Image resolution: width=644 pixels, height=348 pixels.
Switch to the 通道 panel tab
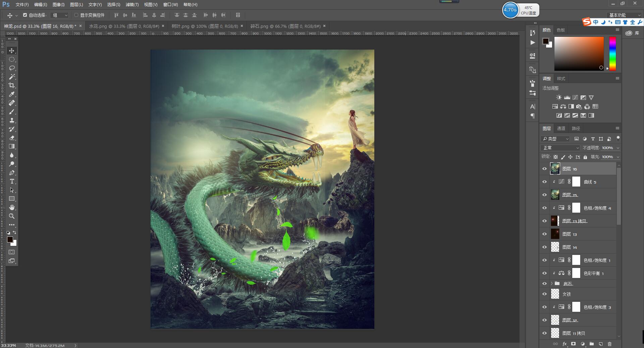tap(561, 128)
